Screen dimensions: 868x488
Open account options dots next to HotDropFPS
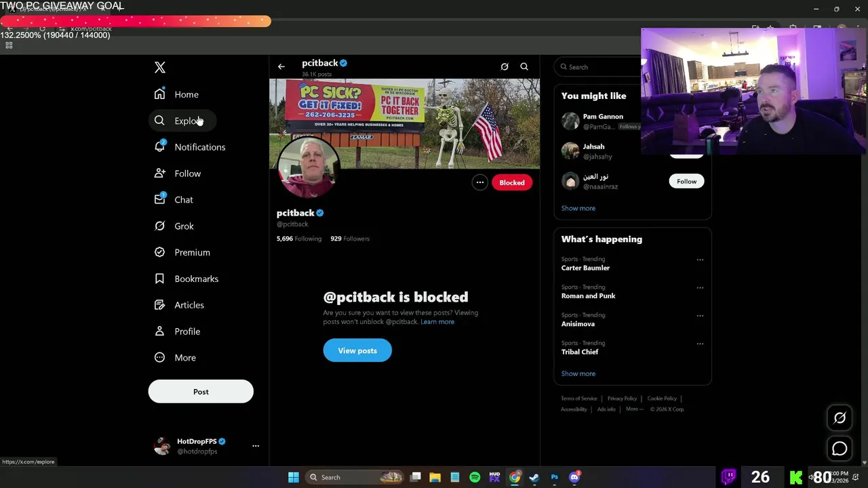[x=256, y=446]
